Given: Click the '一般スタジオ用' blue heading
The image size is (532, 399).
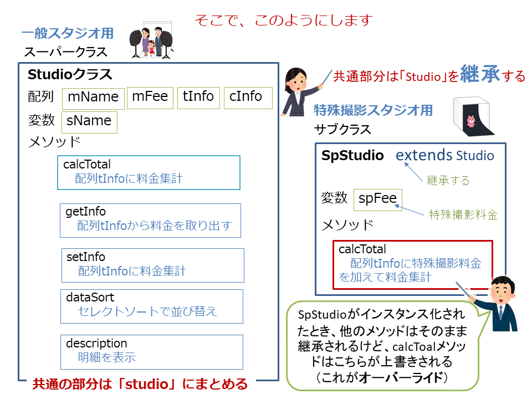Looking at the screenshot, I should coord(68,33).
